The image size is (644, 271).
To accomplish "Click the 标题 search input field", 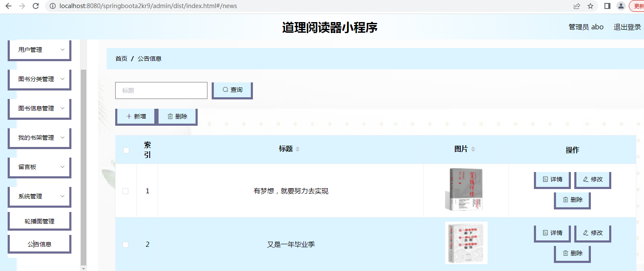I will [161, 90].
